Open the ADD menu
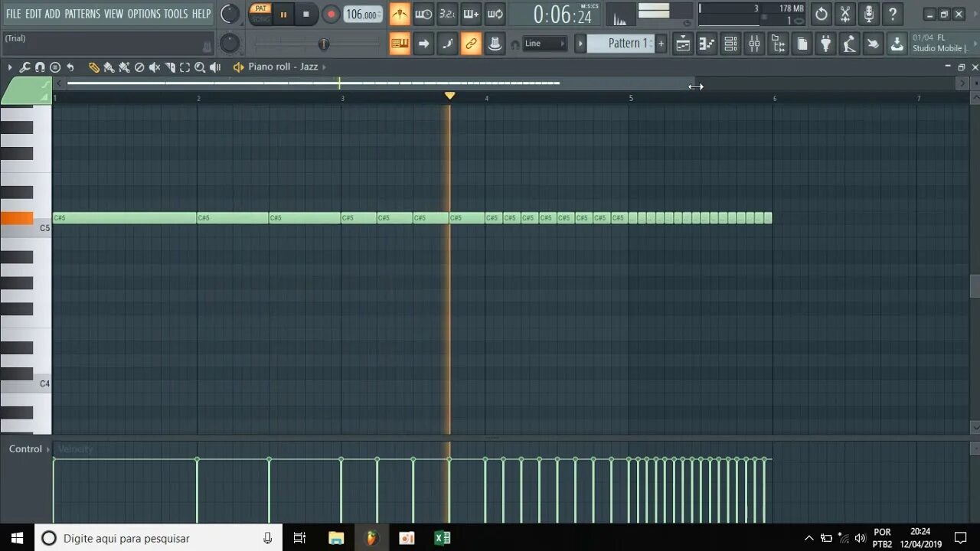 click(x=52, y=14)
